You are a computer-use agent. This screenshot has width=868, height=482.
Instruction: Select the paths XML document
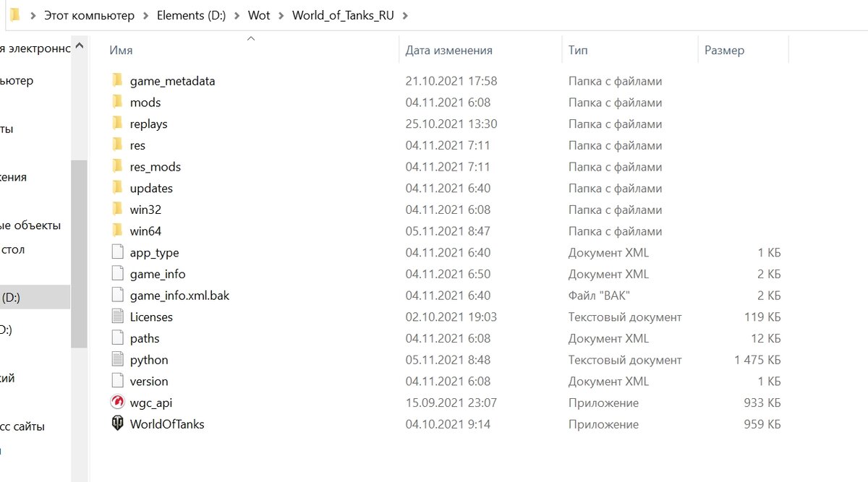tap(144, 337)
